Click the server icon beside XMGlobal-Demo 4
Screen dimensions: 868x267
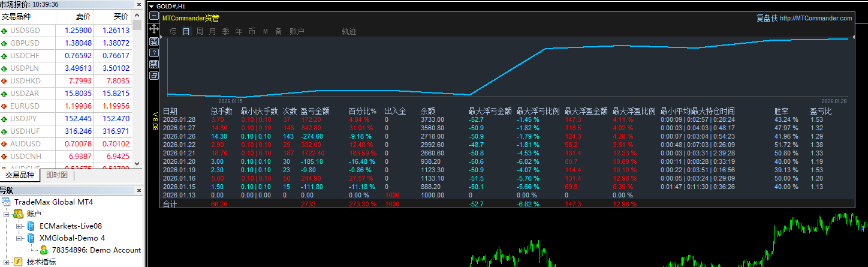click(31, 238)
